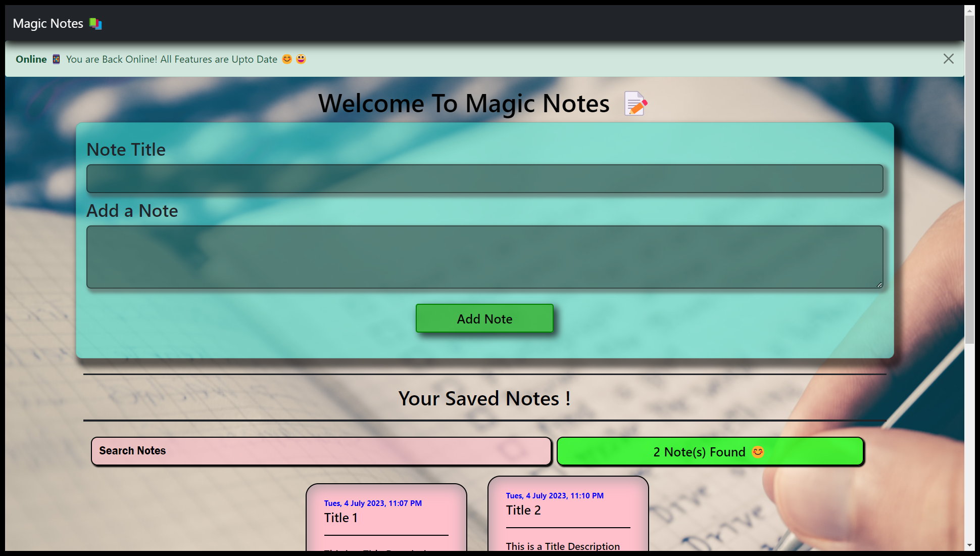Select the Magic Notes brand link

pyautogui.click(x=48, y=23)
